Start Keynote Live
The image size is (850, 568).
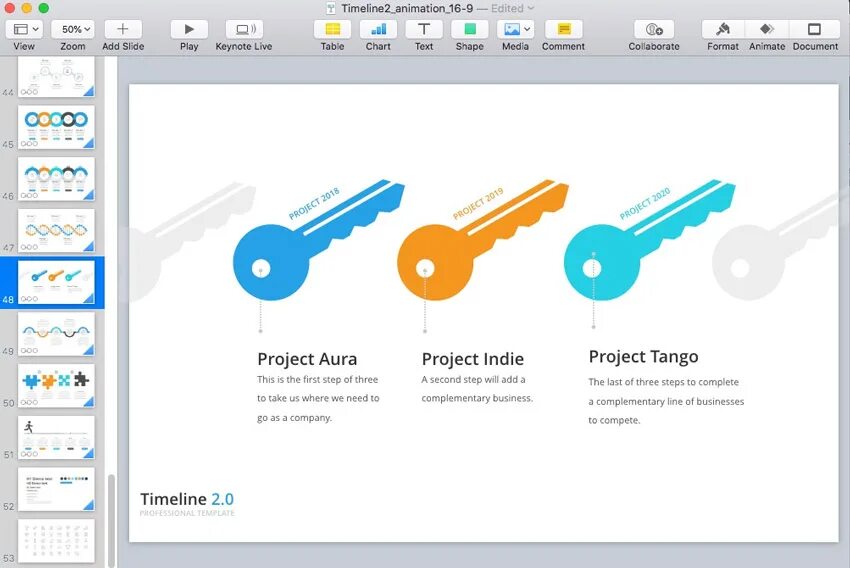click(x=244, y=29)
